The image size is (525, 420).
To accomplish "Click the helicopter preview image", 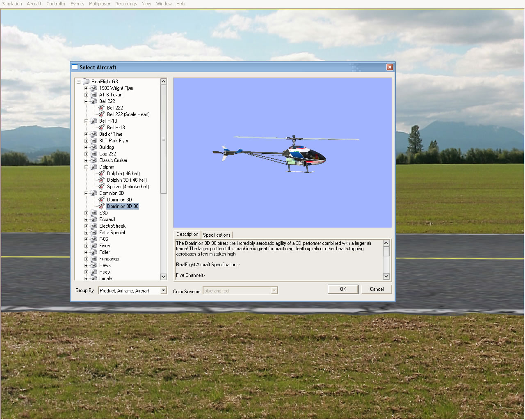I will 282,153.
